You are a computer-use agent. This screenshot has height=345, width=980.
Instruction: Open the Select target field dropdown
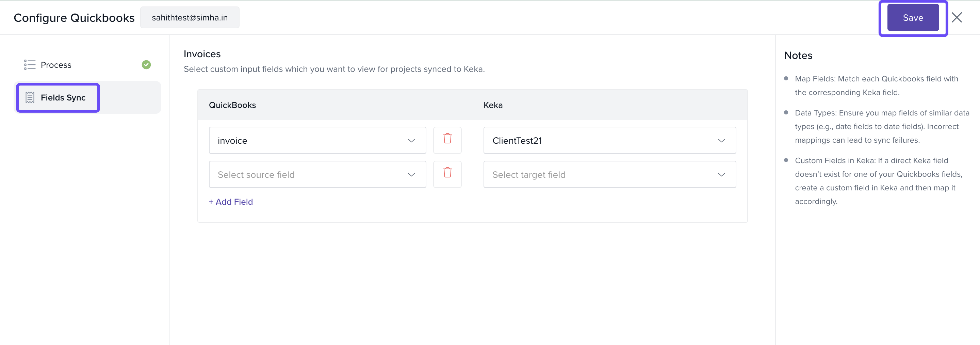coord(609,174)
